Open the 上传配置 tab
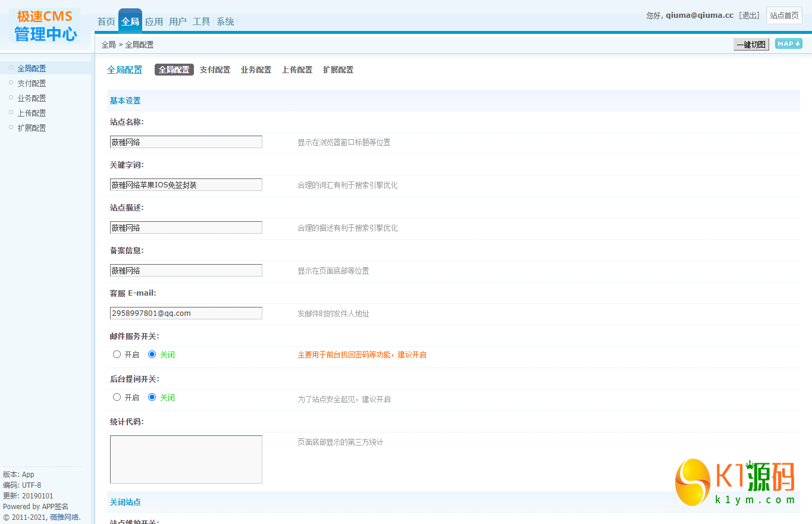This screenshot has width=812, height=524. coord(297,70)
